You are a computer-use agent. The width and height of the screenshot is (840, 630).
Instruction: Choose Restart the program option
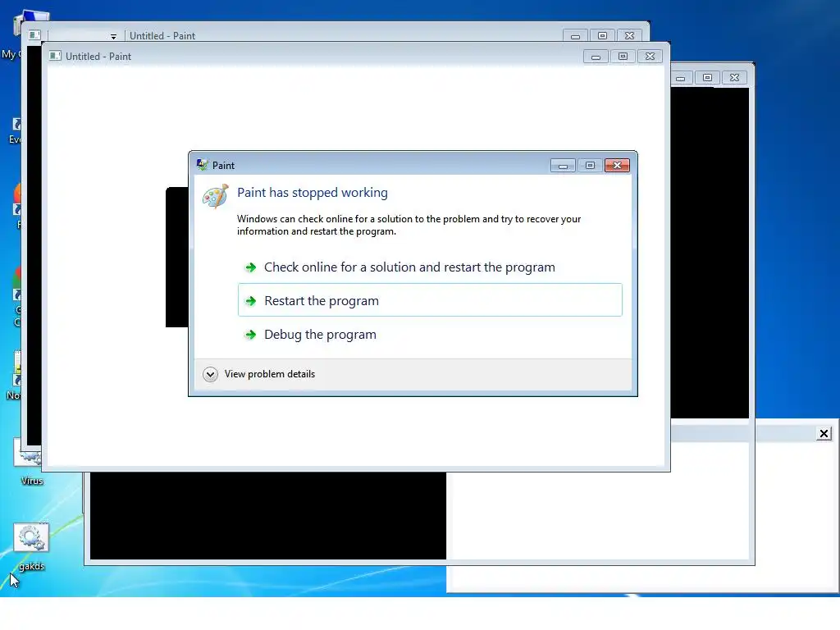tap(430, 300)
